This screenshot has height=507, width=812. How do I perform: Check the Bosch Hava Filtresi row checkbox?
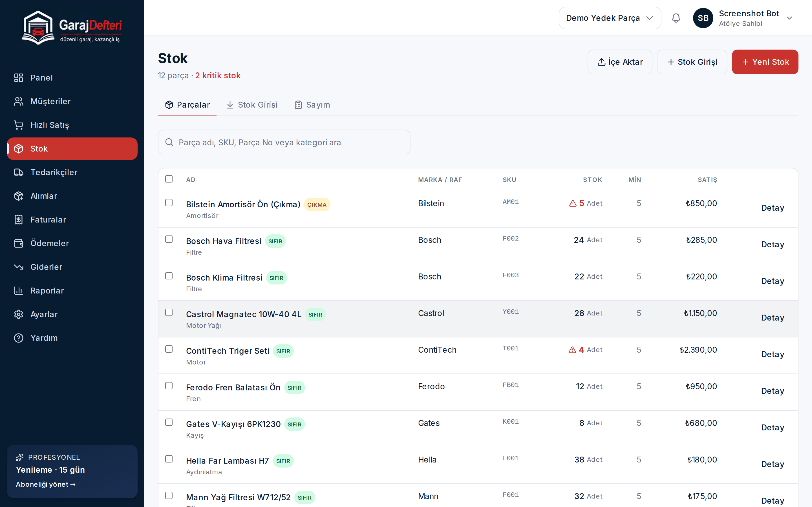coord(169,239)
